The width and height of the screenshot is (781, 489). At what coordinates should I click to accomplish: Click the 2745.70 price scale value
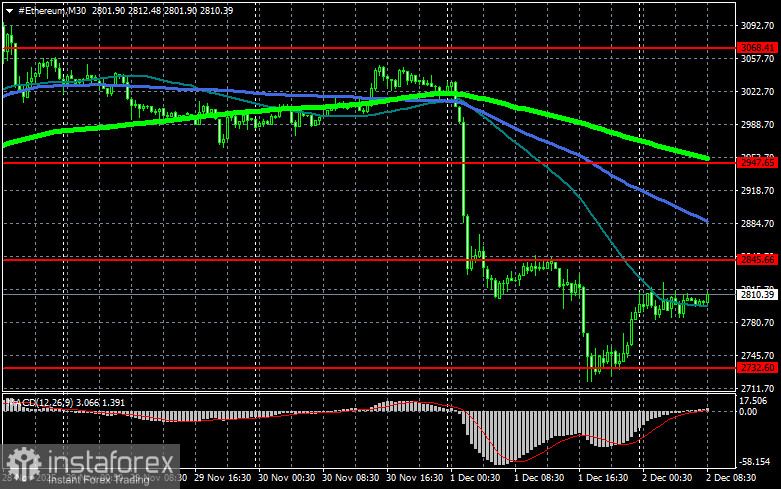(758, 356)
